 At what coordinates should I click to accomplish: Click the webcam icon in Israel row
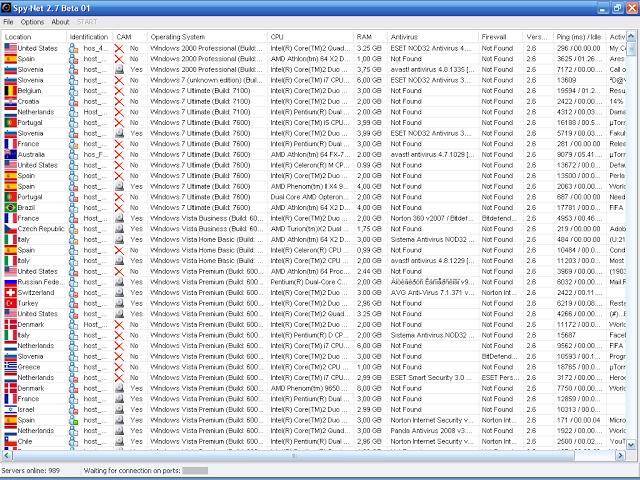tap(119, 409)
